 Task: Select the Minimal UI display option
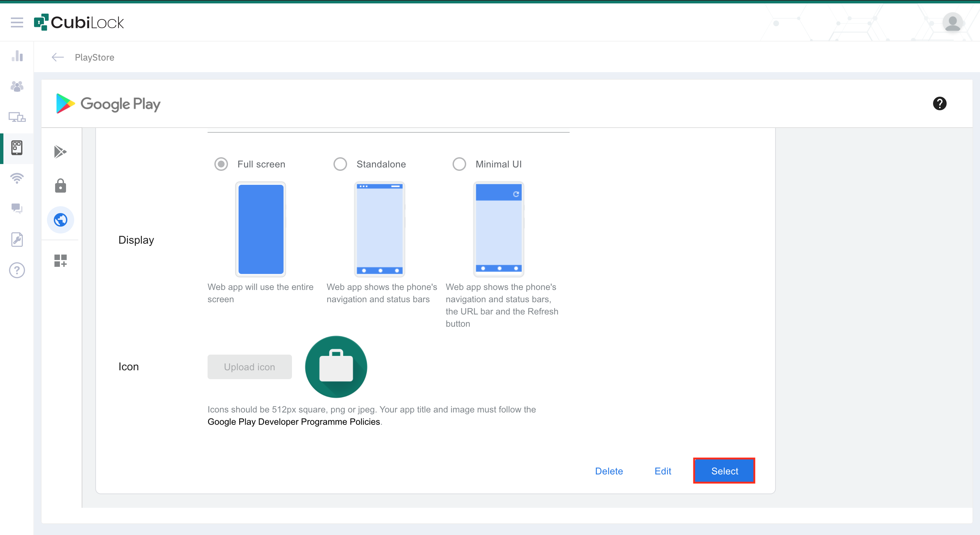point(459,164)
